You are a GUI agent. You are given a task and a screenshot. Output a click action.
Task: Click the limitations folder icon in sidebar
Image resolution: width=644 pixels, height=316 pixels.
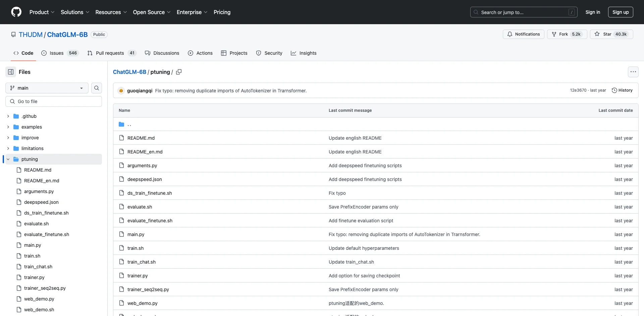(x=16, y=148)
